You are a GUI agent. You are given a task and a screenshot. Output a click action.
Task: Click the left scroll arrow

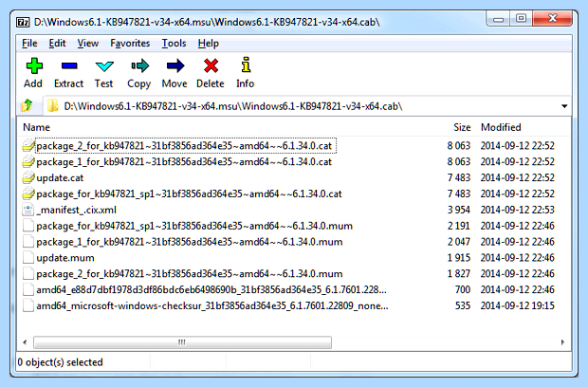(x=25, y=342)
